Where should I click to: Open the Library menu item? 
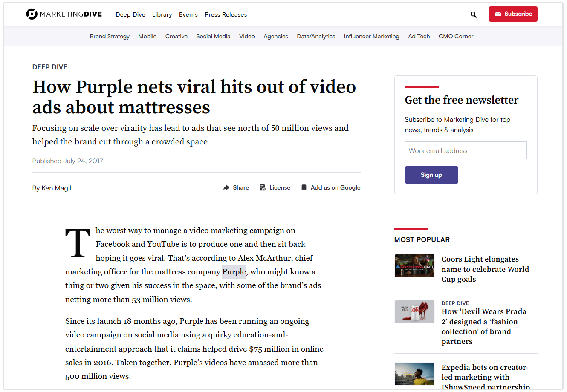point(162,14)
